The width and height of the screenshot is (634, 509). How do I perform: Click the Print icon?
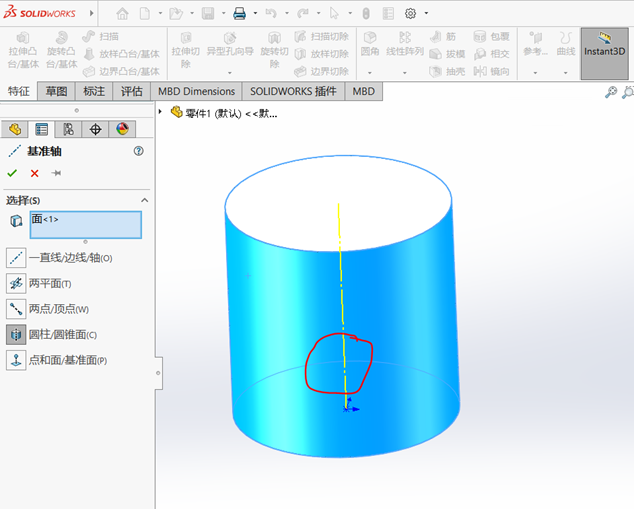[239, 14]
